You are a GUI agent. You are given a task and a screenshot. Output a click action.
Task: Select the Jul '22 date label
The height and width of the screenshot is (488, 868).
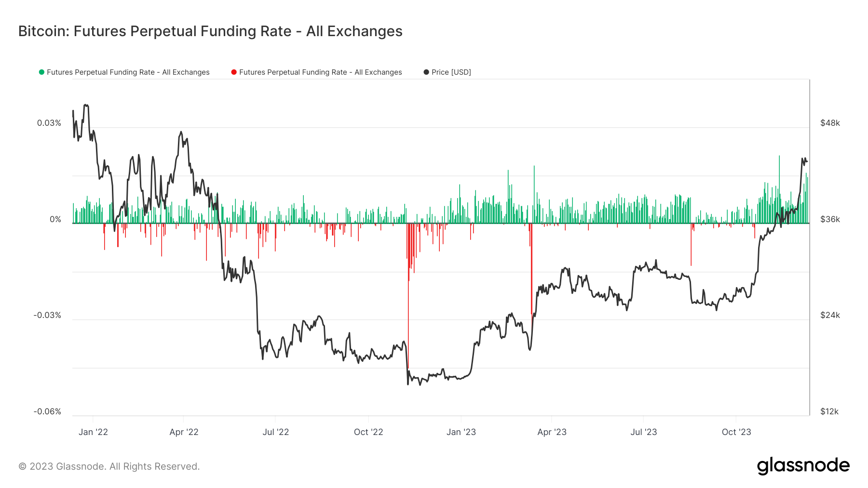pos(275,432)
